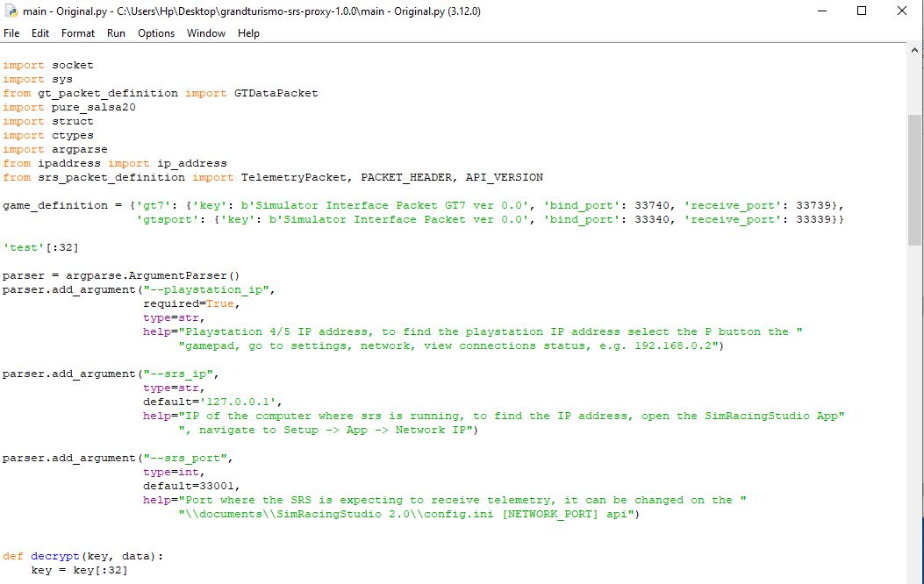The width and height of the screenshot is (924, 584).
Task: Click 'required=True' line
Action: 191,303
